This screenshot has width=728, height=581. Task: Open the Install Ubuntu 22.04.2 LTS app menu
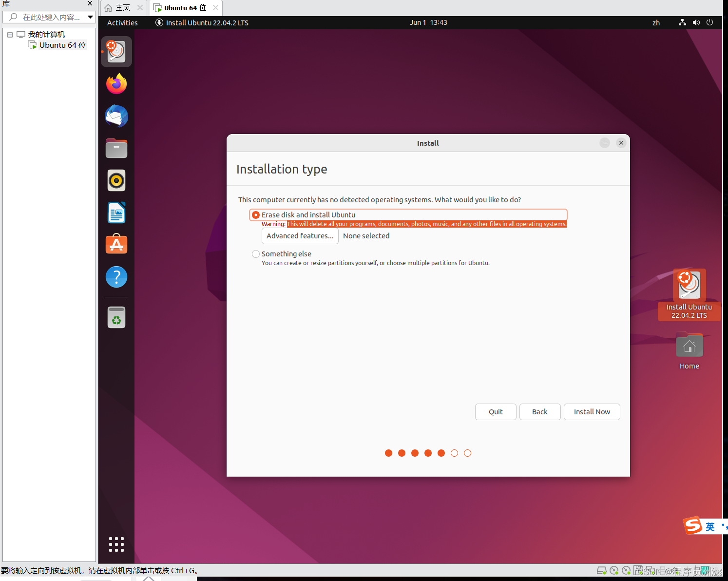pos(202,23)
